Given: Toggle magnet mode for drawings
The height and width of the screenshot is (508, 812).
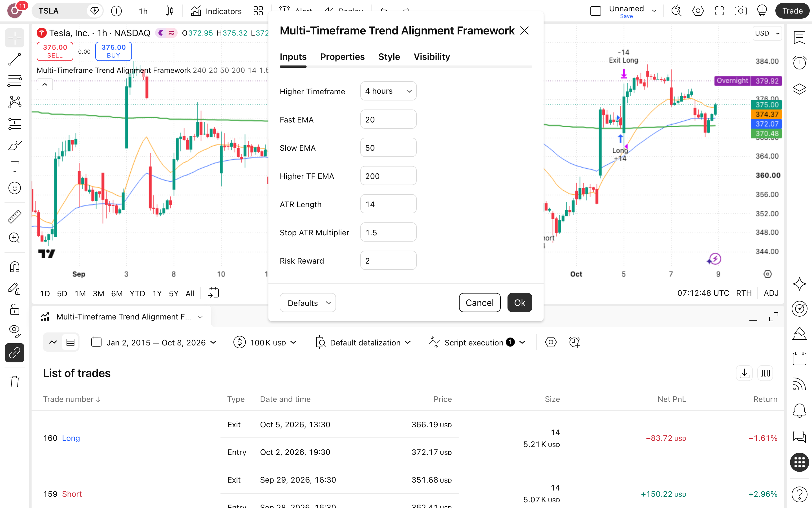Looking at the screenshot, I should 14,267.
